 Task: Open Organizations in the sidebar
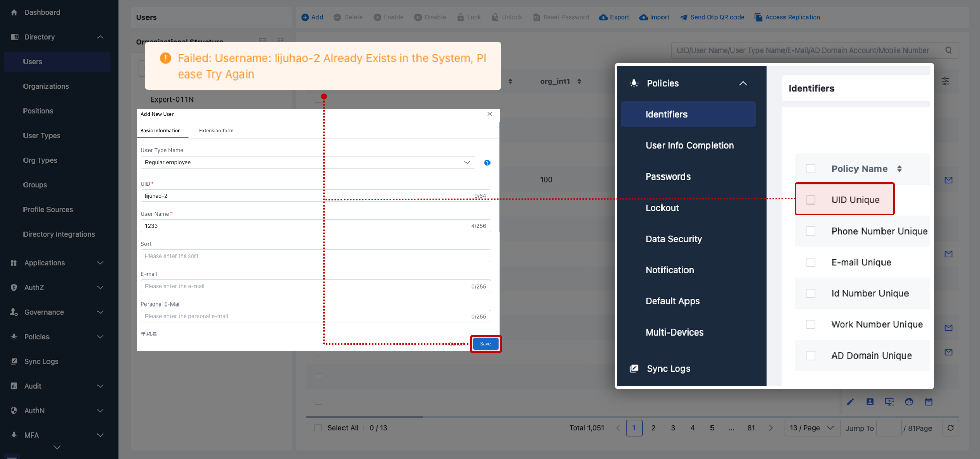[46, 86]
